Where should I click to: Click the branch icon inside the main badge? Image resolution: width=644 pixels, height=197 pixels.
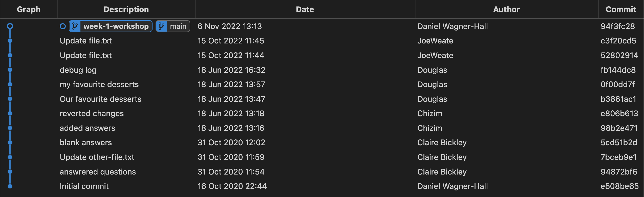tap(161, 26)
